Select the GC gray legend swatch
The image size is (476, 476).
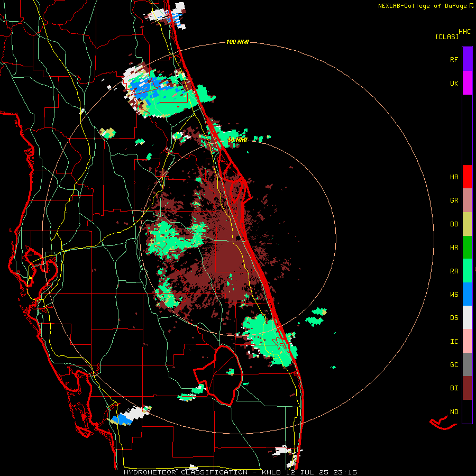point(467,364)
